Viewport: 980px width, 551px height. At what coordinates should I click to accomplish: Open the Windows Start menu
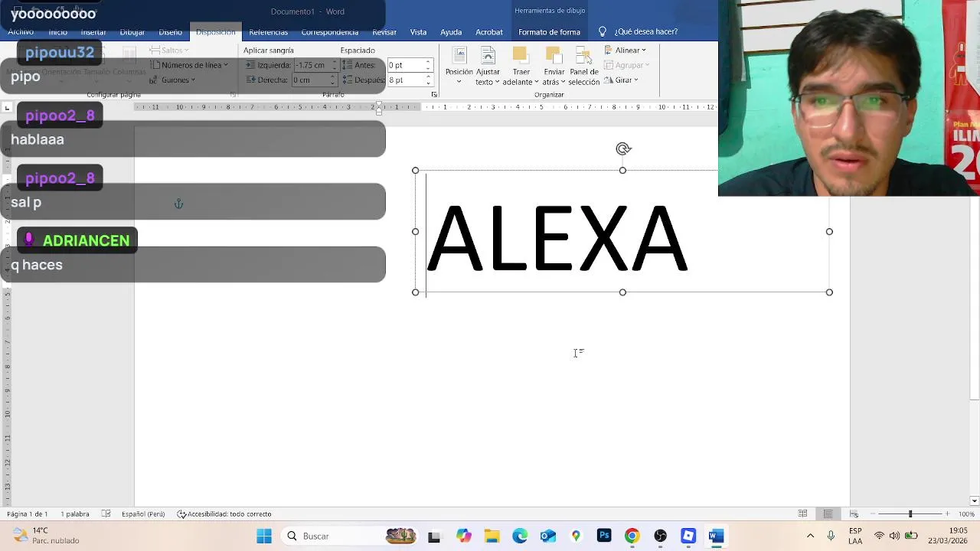coord(264,536)
